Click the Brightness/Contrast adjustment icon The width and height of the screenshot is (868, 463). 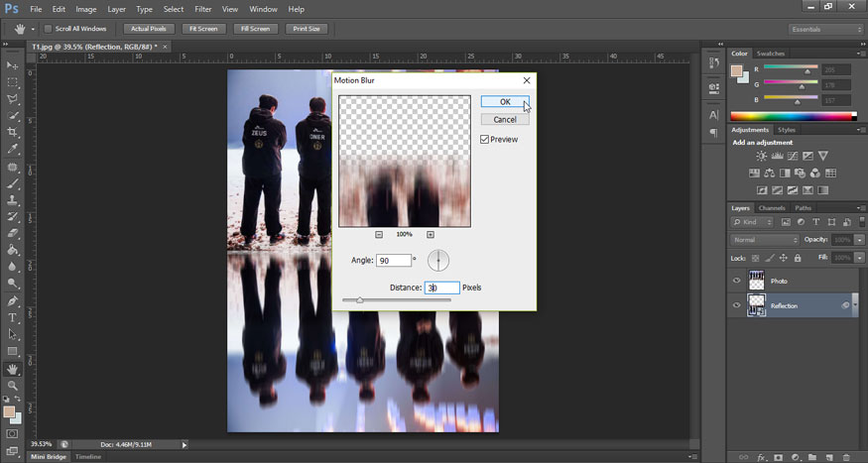click(x=761, y=157)
